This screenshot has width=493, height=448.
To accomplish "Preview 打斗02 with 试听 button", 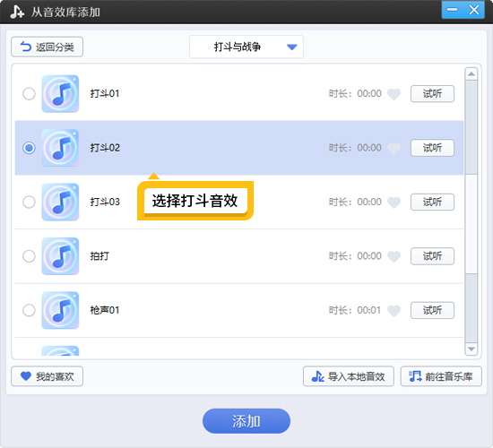I will (x=432, y=148).
